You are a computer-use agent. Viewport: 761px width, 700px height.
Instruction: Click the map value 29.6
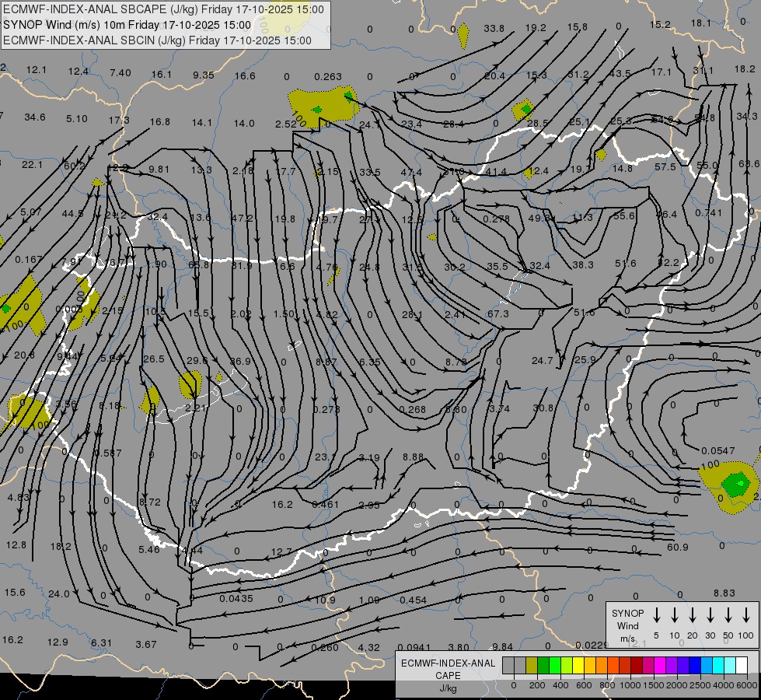coord(197,360)
